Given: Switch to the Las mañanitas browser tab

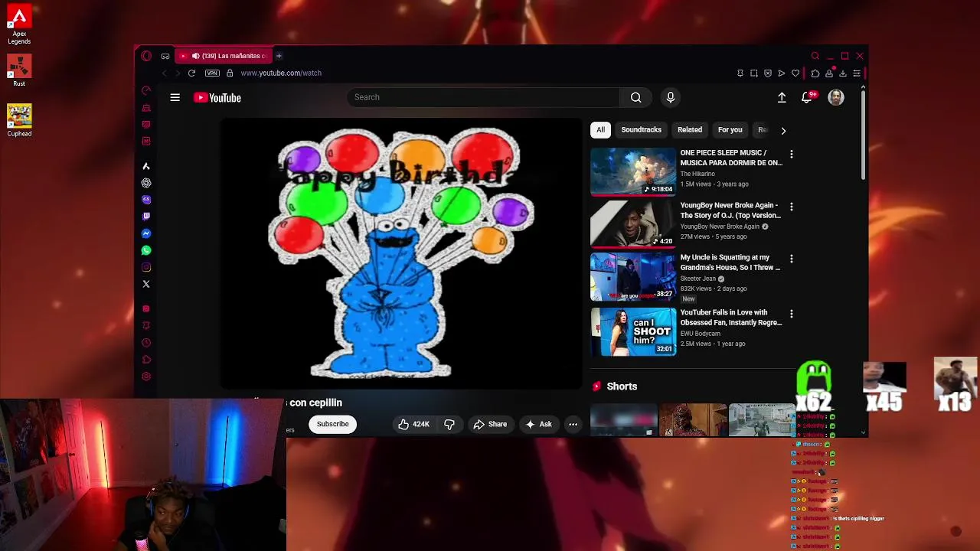Looking at the screenshot, I should tap(223, 56).
